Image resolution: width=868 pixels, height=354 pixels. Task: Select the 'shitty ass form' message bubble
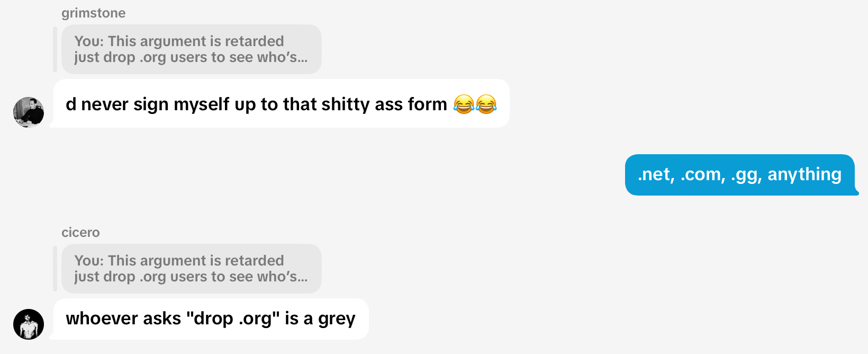tap(281, 104)
